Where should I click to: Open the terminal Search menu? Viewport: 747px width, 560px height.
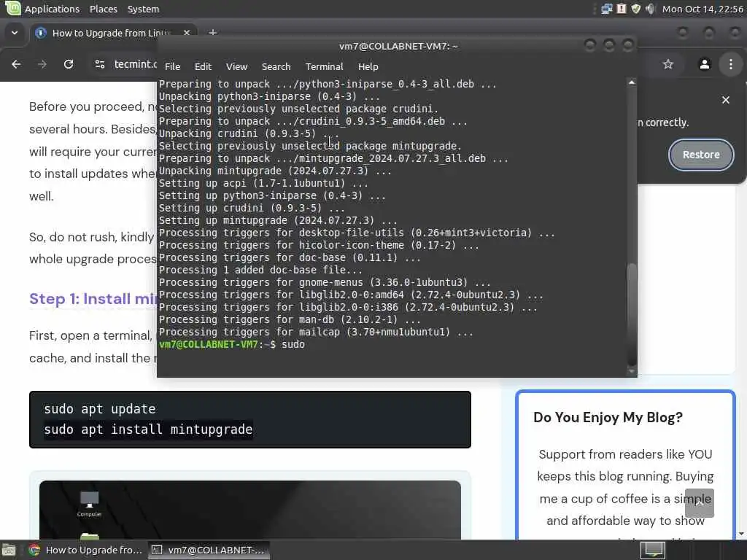[276, 66]
